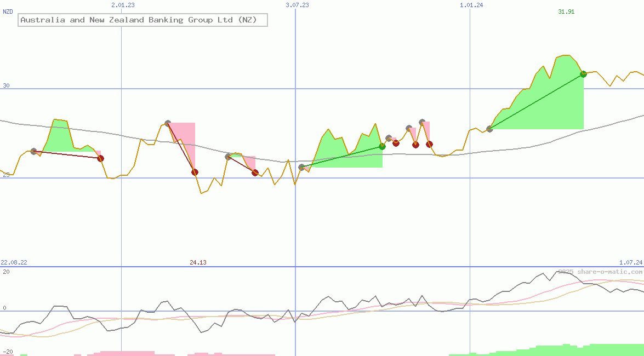Image resolution: width=644 pixels, height=356 pixels.
Task: Click the red exit marker just before 3.07.23
Action: pos(255,173)
